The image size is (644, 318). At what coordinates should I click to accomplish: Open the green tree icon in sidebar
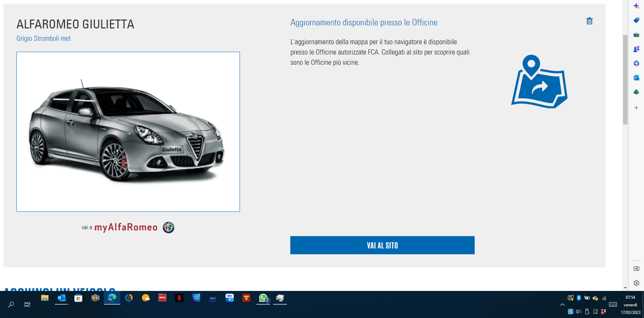click(636, 92)
